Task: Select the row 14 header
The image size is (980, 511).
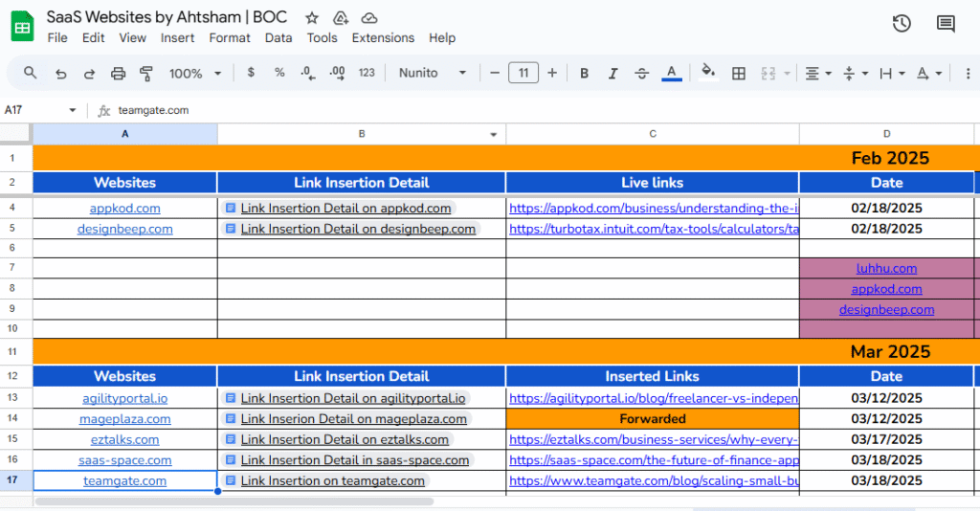Action: pos(12,418)
